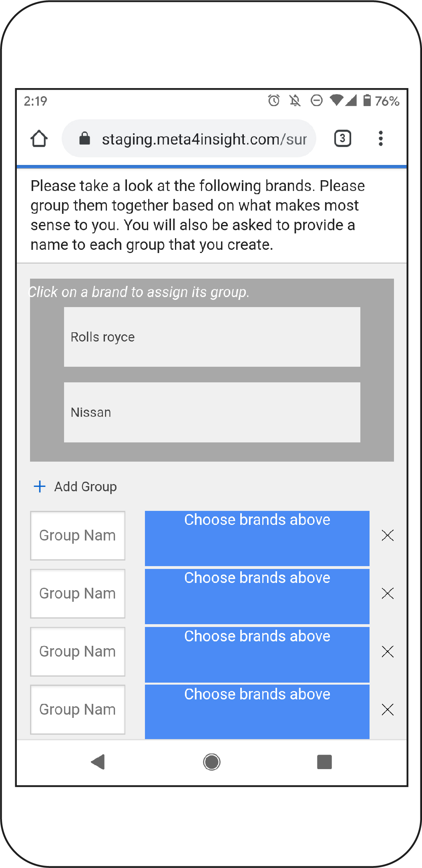The height and width of the screenshot is (868, 422).
Task: Click the fourth Choose brands above box
Action: [x=257, y=712]
